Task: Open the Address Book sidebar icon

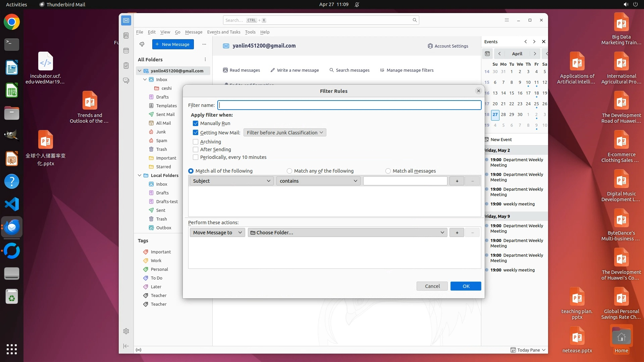Action: click(126, 36)
